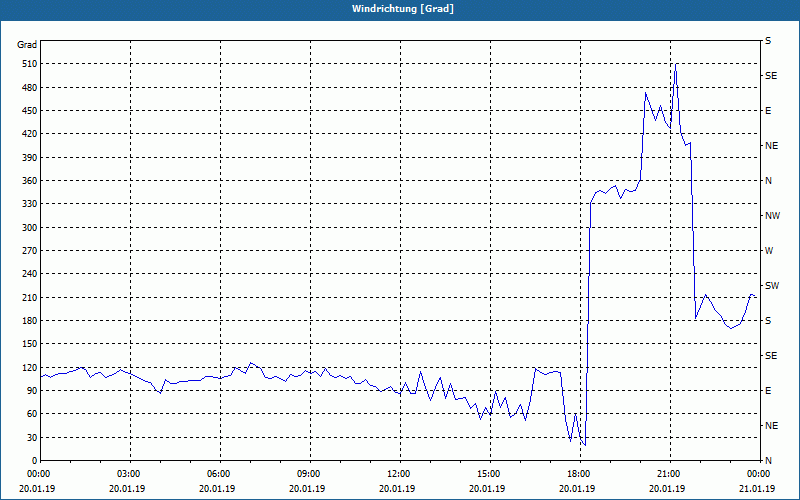Image resolution: width=800 pixels, height=500 pixels.
Task: Select the 390 y-axis value
Action: point(29,157)
